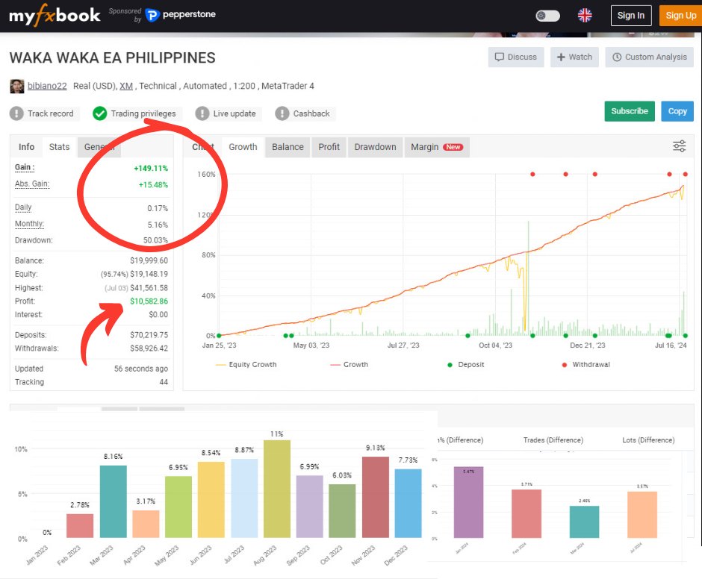
Task: Toggle the dark mode switch
Action: 548,16
